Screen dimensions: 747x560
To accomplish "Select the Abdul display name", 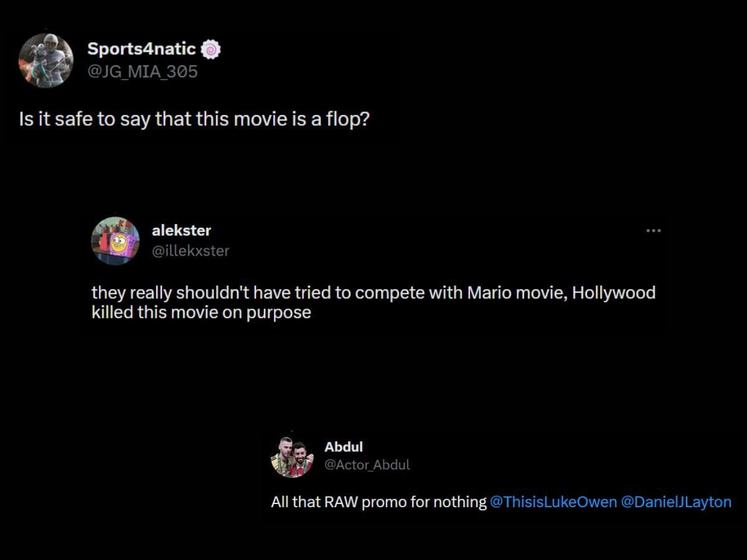I will pos(342,447).
